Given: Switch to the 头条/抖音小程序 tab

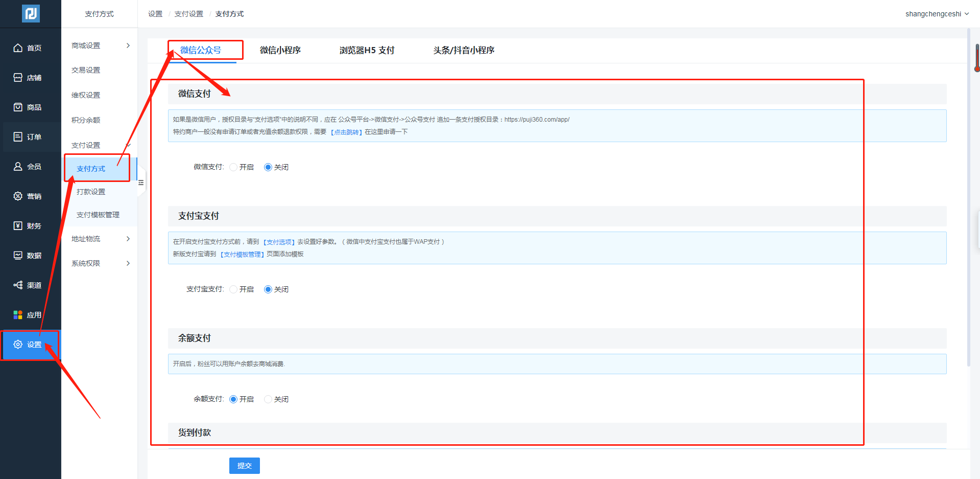Looking at the screenshot, I should coord(464,50).
